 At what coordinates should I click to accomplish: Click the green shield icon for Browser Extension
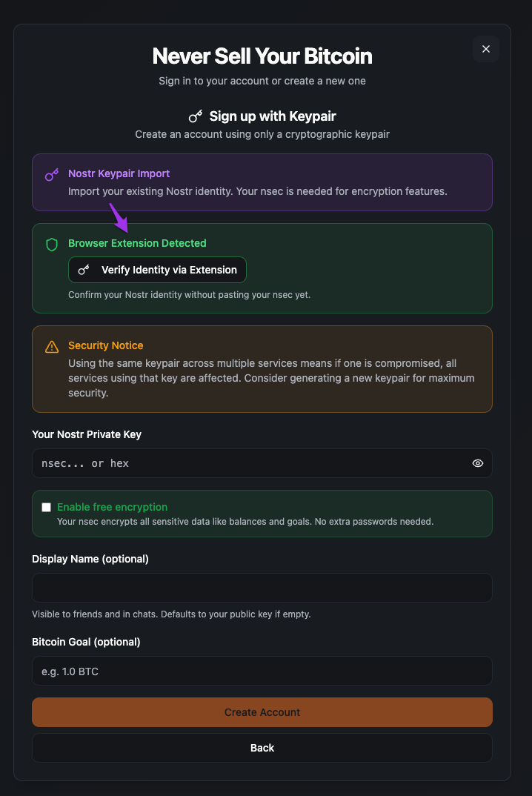coord(52,244)
